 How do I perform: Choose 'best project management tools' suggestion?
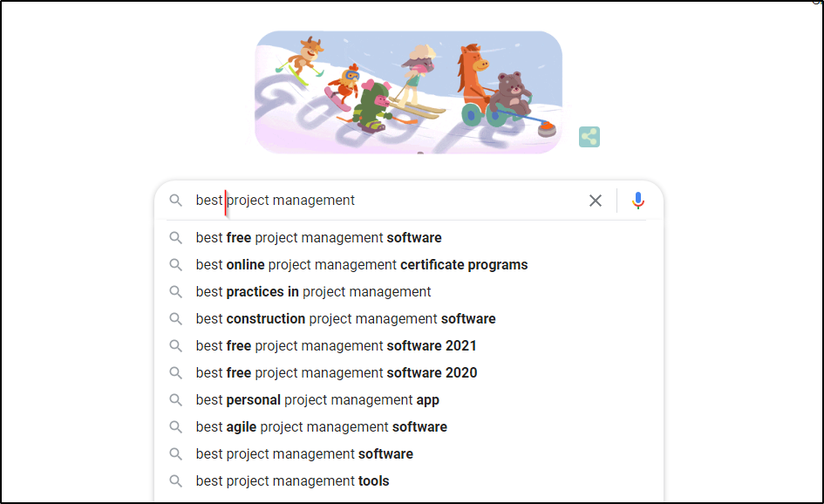(292, 480)
